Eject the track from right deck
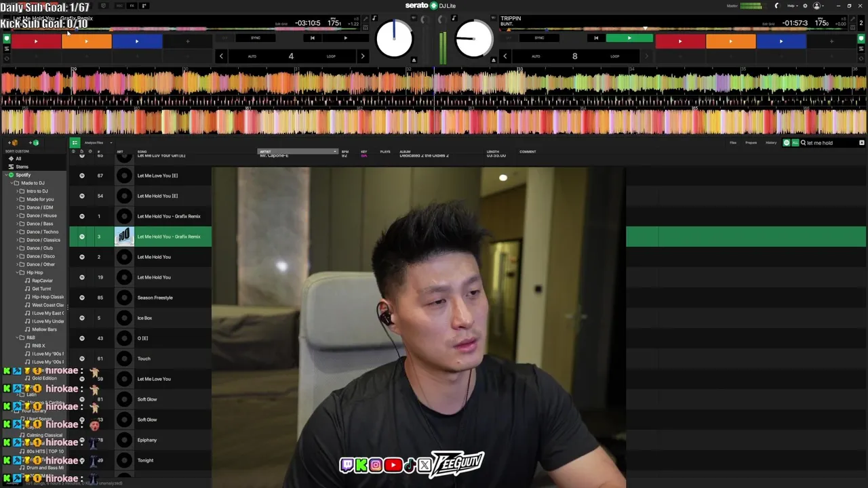This screenshot has width=868, height=488. pyautogui.click(x=494, y=60)
